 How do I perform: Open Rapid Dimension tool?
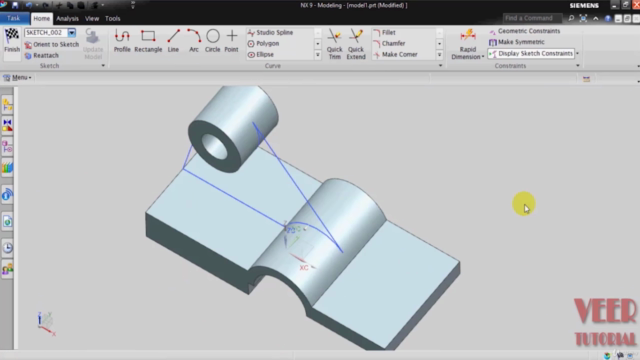pos(468,41)
